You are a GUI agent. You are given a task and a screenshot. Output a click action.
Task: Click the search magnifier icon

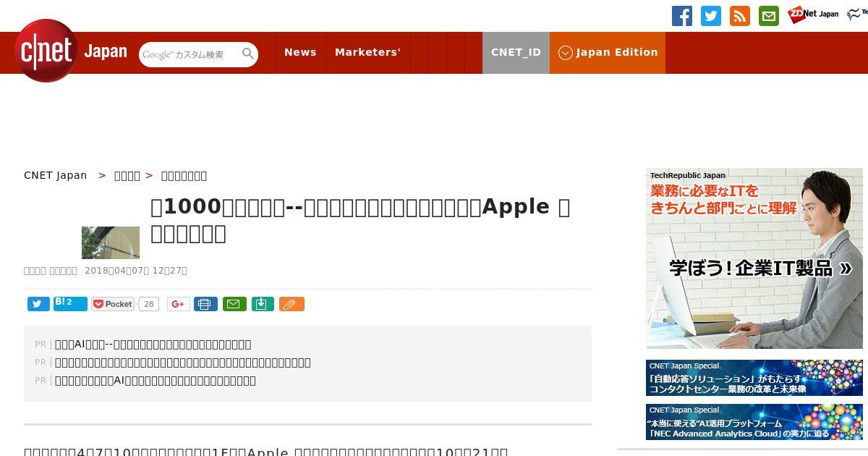[x=248, y=54]
